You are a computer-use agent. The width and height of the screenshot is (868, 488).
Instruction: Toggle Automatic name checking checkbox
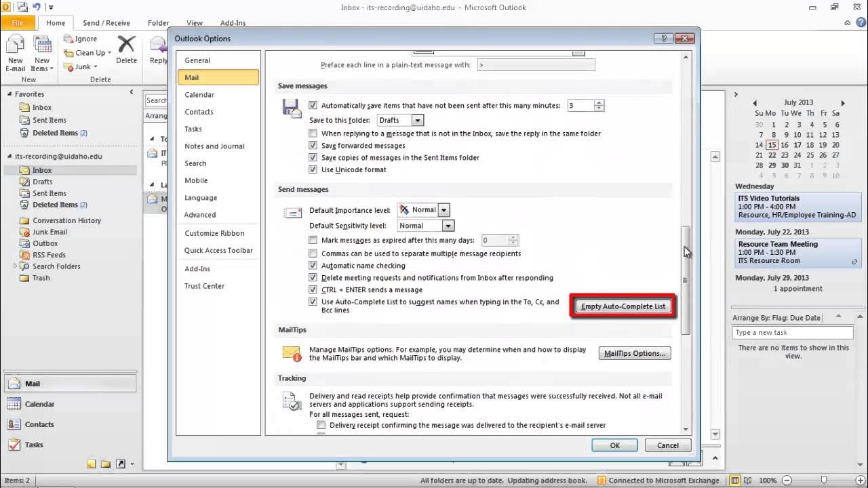pyautogui.click(x=313, y=266)
